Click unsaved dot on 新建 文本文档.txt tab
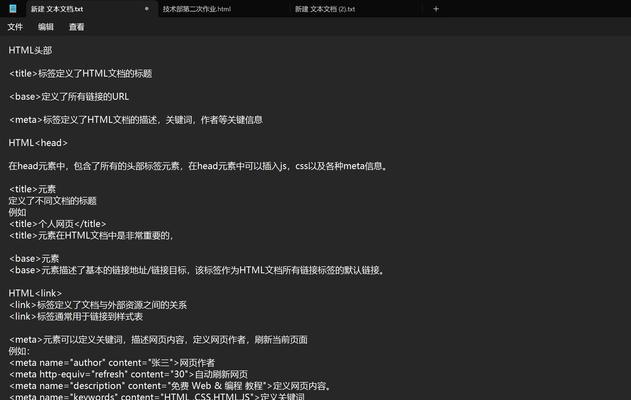631x400 pixels. pyautogui.click(x=146, y=8)
